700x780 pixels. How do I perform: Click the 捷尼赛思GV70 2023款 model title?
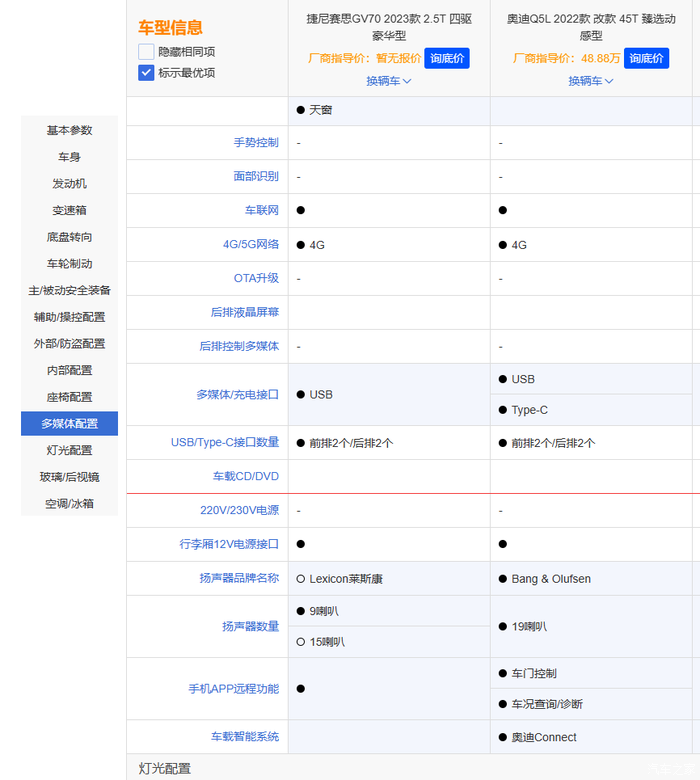tap(388, 27)
